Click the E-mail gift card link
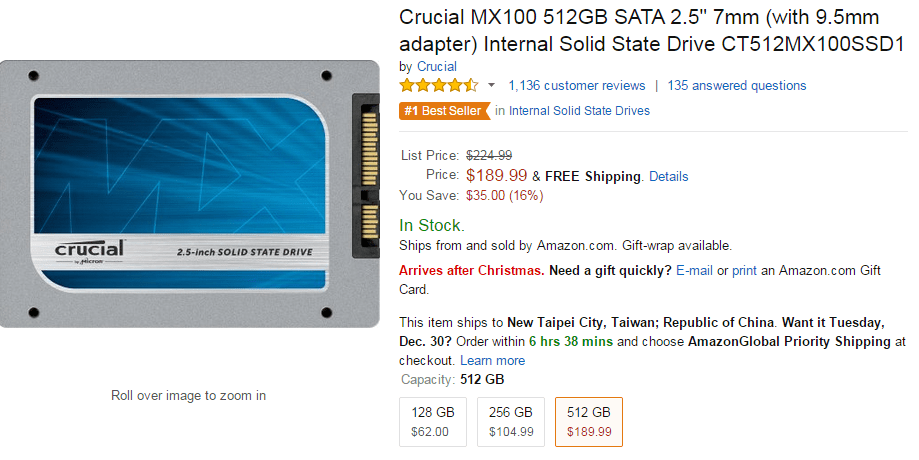This screenshot has width=919, height=460. pos(694,271)
